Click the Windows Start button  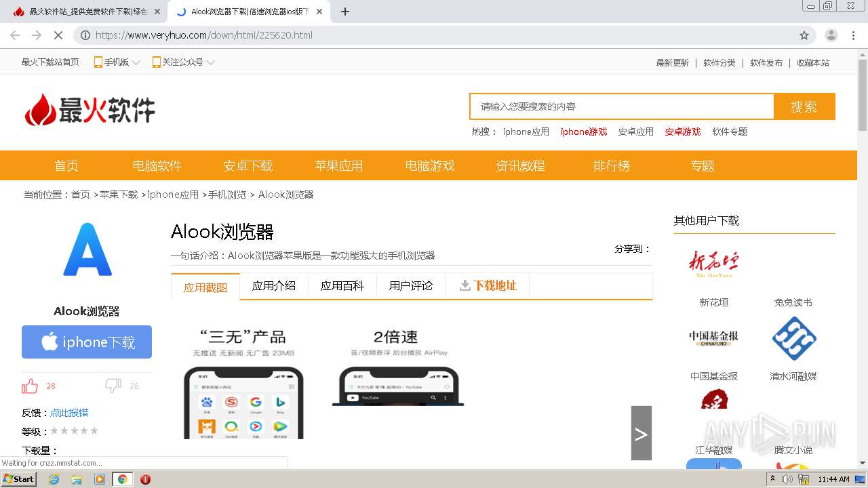(19, 479)
